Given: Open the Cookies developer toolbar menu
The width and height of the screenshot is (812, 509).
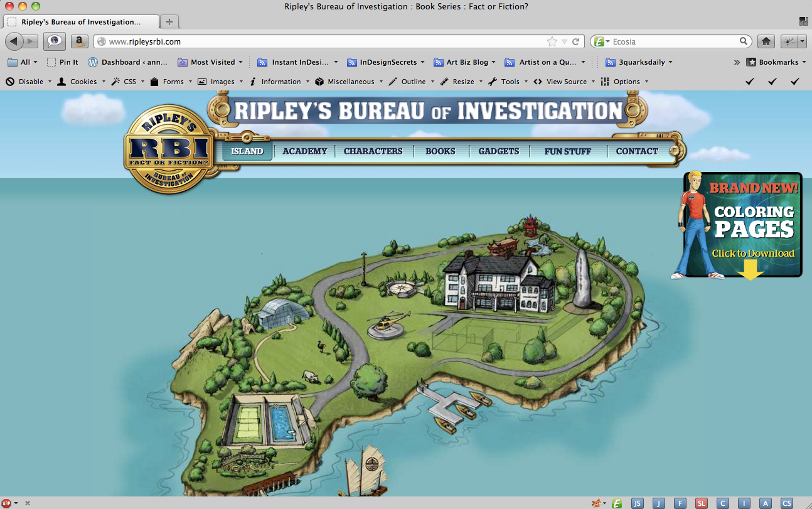Looking at the screenshot, I should pyautogui.click(x=81, y=82).
